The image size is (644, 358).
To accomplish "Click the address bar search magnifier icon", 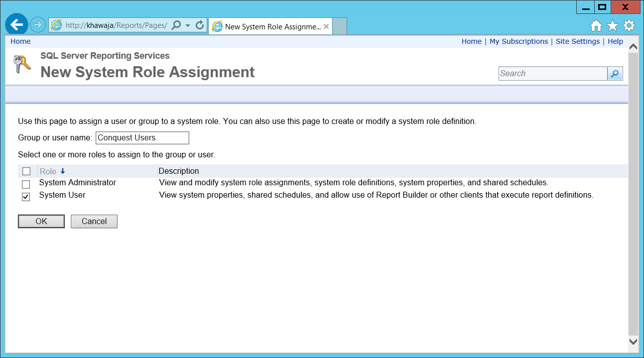I will click(x=176, y=25).
